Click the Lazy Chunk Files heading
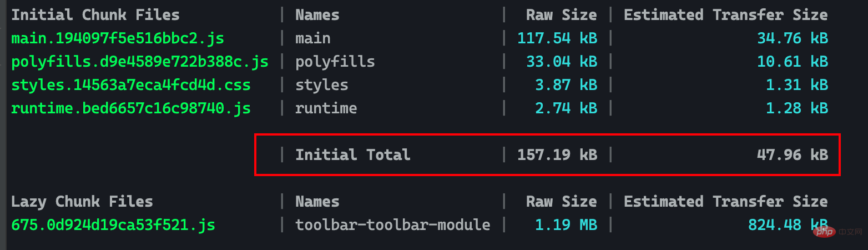 click(x=82, y=202)
